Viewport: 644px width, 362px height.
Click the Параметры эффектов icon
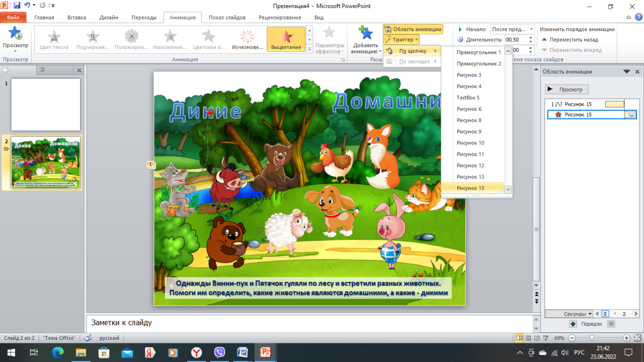coord(329,33)
